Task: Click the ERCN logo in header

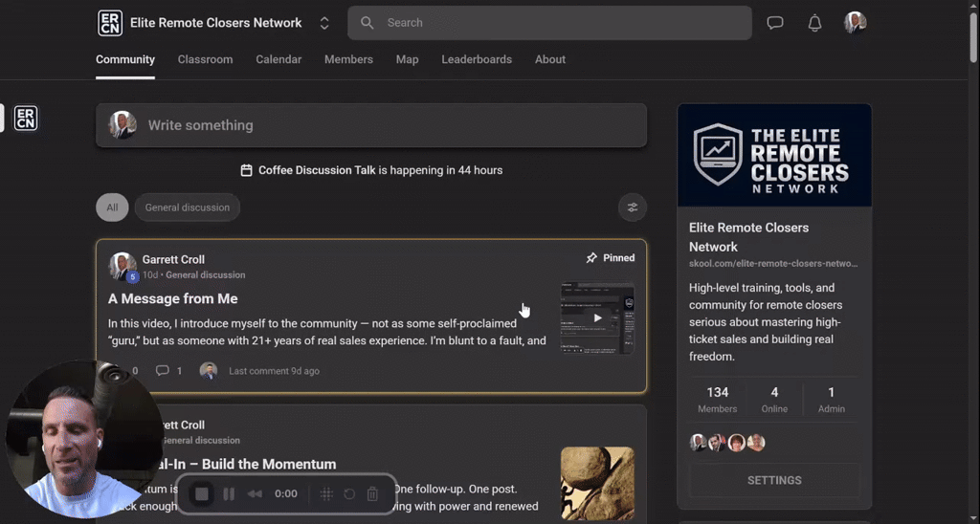Action: 111,23
